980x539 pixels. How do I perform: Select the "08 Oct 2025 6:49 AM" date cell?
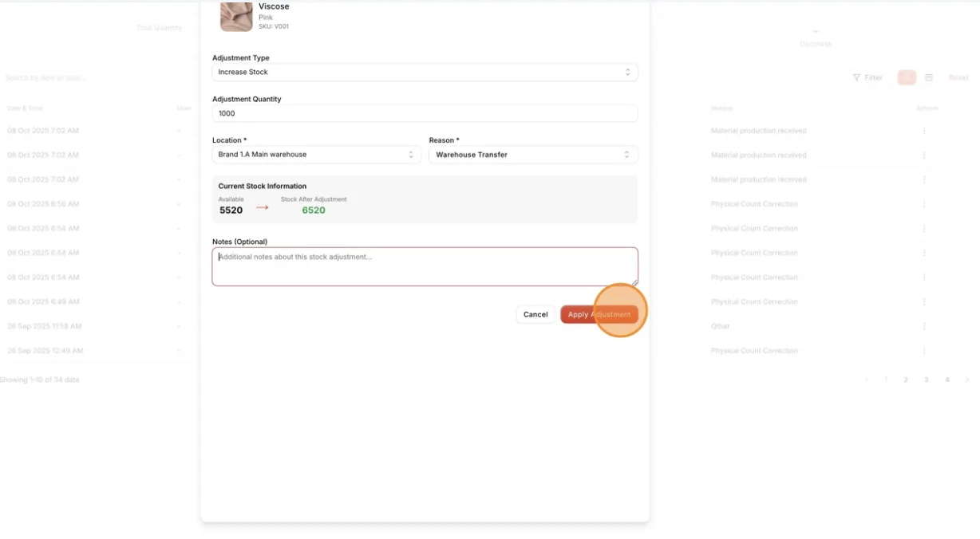(43, 302)
